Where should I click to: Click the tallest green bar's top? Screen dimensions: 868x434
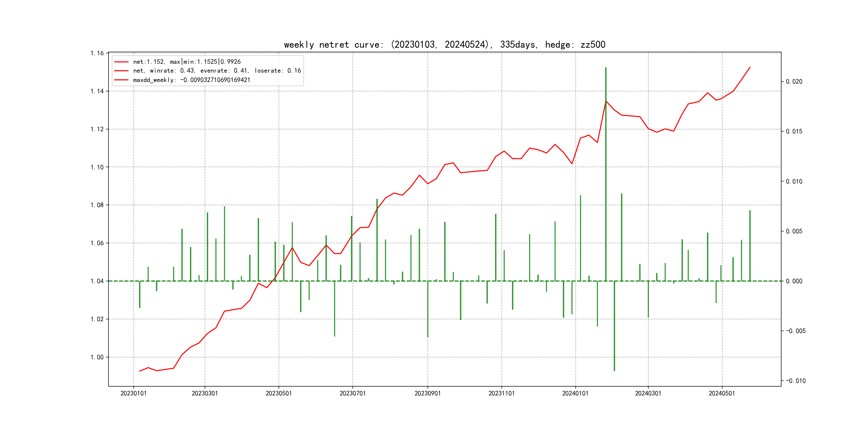pos(605,68)
